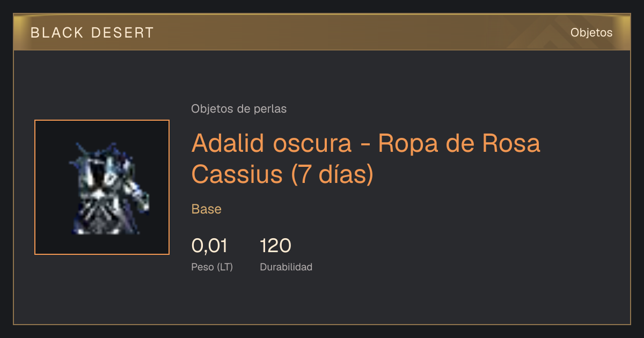
Task: Click the (7 días) duration text
Action: coord(332,174)
